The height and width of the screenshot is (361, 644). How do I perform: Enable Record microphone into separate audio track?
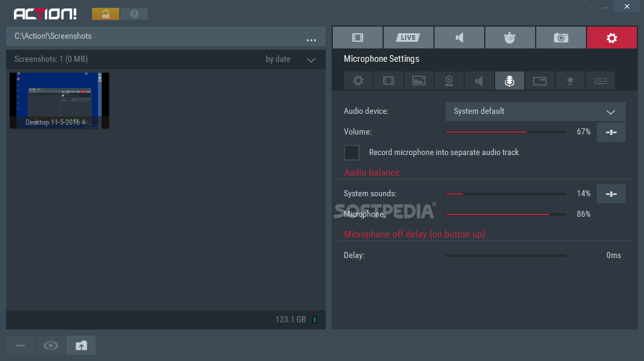tap(352, 153)
